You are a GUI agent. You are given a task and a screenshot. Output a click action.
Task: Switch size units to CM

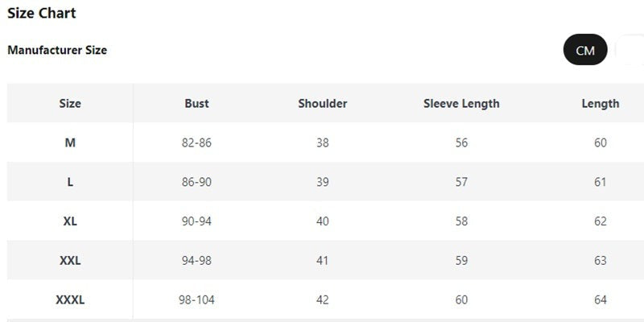coord(585,50)
